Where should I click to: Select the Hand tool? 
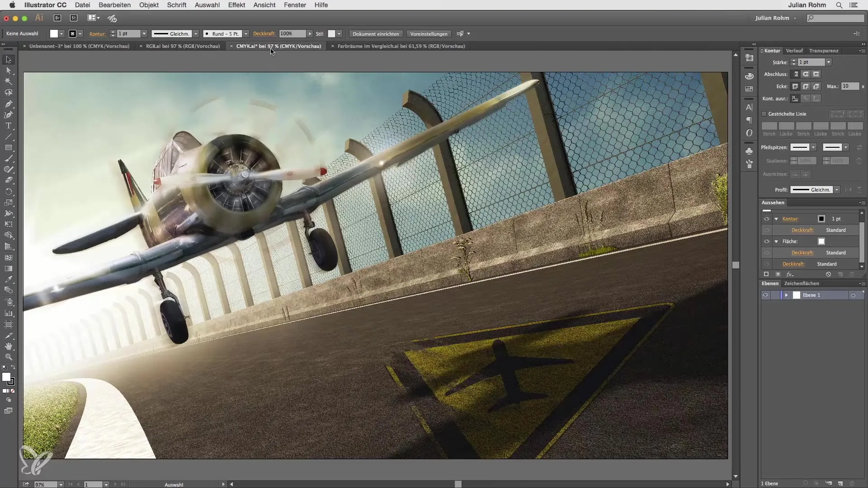(9, 347)
